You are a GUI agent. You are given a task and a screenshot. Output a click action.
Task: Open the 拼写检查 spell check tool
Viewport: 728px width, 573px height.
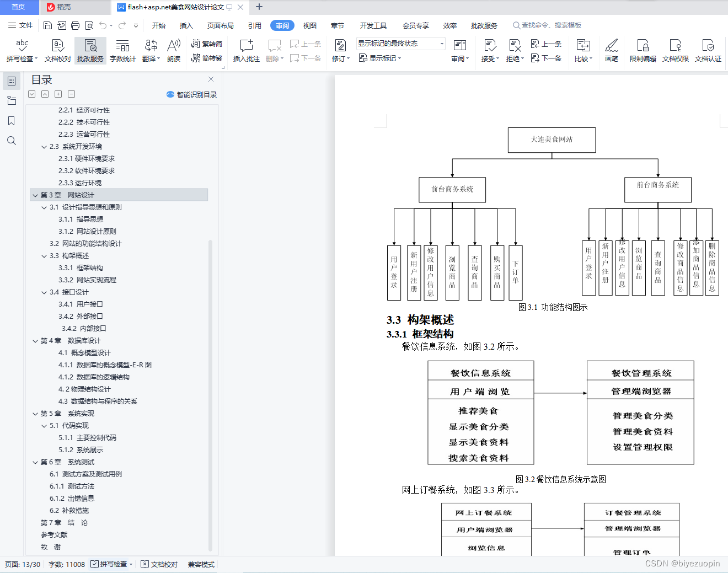click(22, 50)
